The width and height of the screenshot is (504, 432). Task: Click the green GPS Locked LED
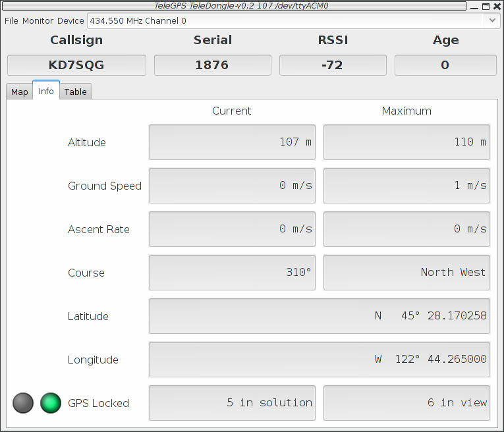pyautogui.click(x=51, y=403)
